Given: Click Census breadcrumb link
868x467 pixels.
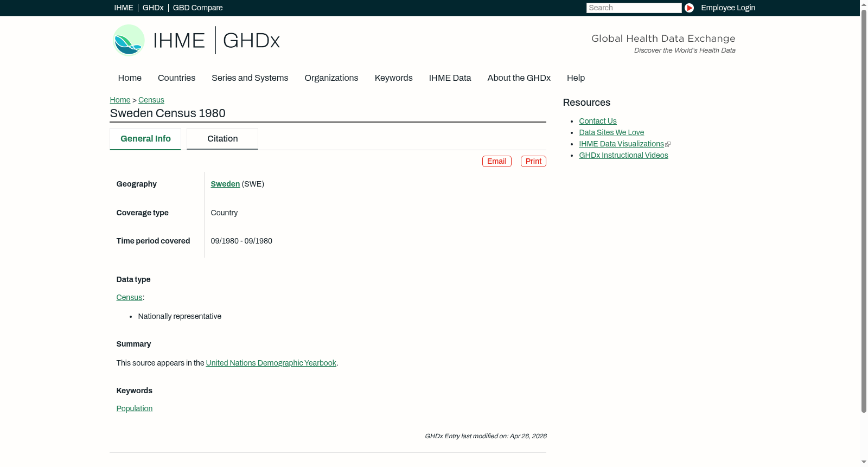Looking at the screenshot, I should [x=151, y=100].
